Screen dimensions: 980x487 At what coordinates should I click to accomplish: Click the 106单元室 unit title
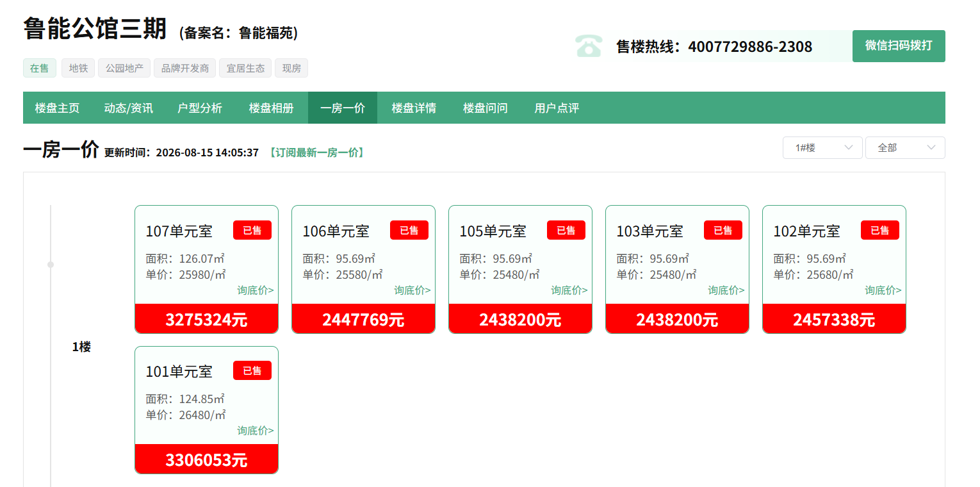[336, 231]
